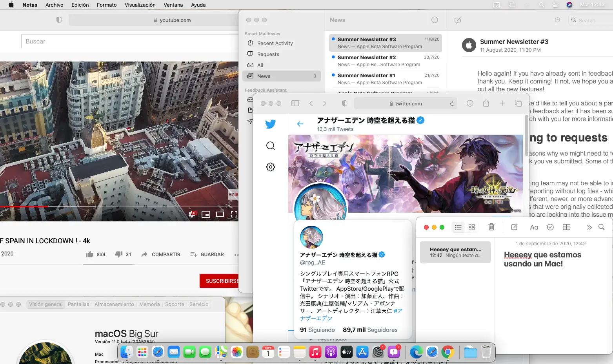613x364 pixels.
Task: Toggle the YouTube miniplayer
Action: [206, 214]
